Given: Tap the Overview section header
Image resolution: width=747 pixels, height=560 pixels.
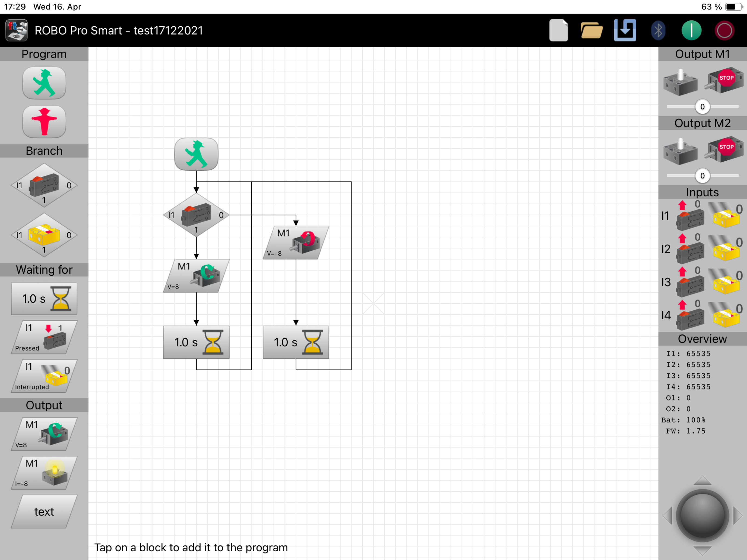Looking at the screenshot, I should (x=702, y=339).
